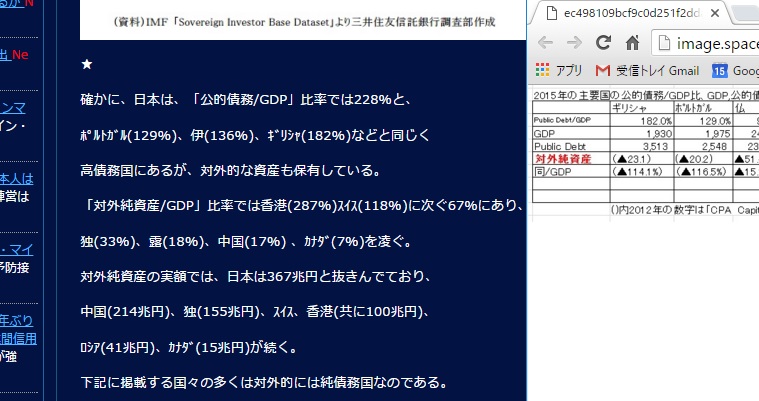Go to the home page via house icon
Screen dimensions: 759x401
coord(632,43)
